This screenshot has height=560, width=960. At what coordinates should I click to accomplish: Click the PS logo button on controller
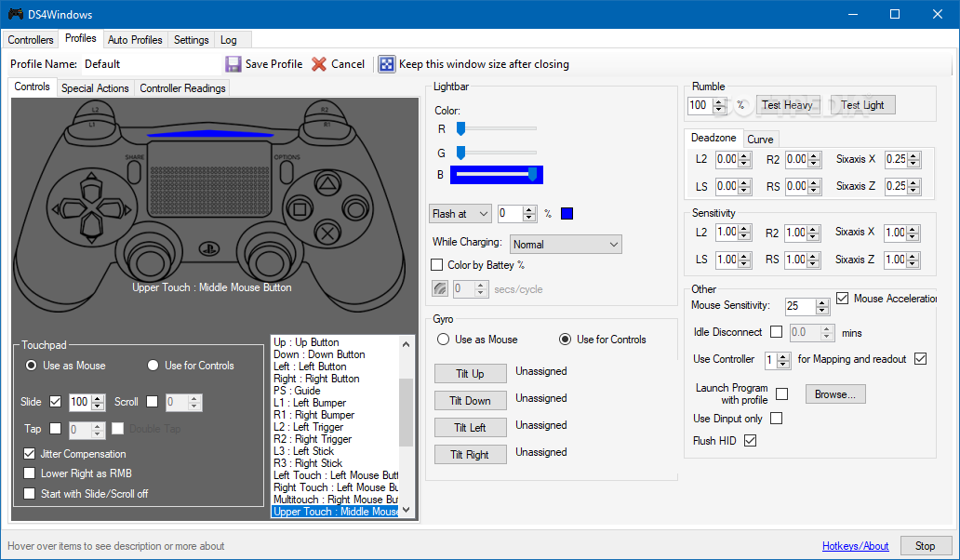click(209, 248)
